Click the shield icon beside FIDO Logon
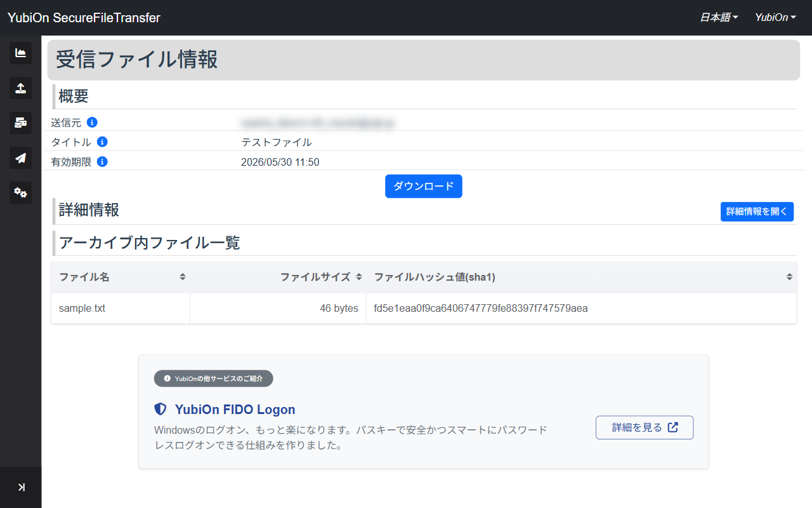This screenshot has width=812, height=508. [x=160, y=410]
